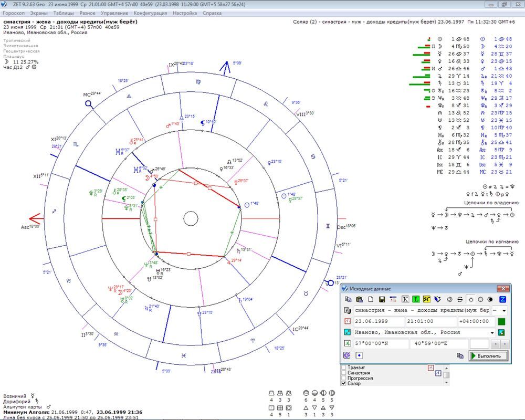Check the Синастрия option

344,373
